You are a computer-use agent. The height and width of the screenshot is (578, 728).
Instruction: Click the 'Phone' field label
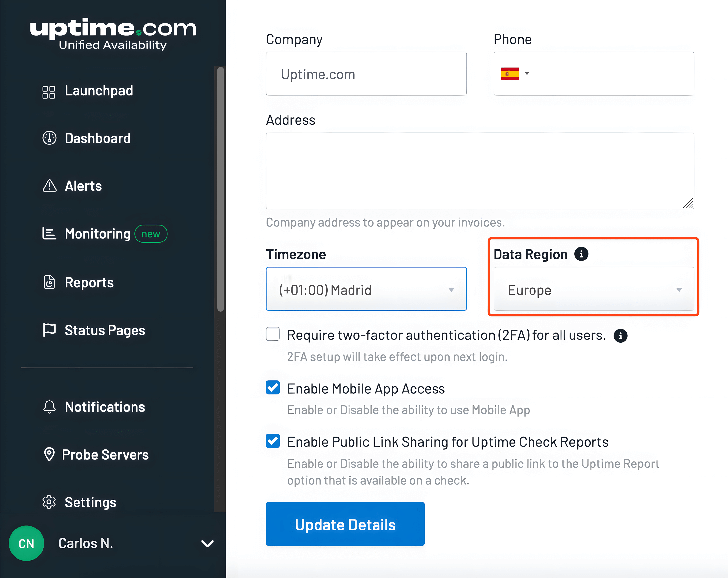[x=513, y=39]
